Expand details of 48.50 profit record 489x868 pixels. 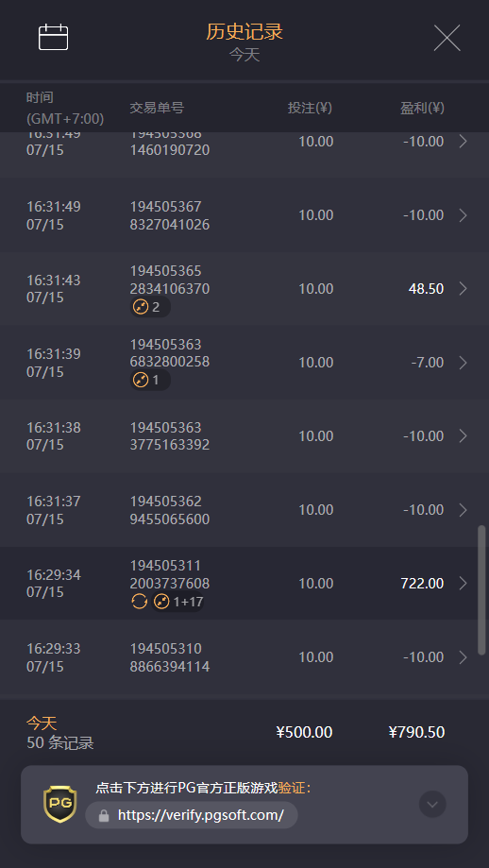pos(463,288)
